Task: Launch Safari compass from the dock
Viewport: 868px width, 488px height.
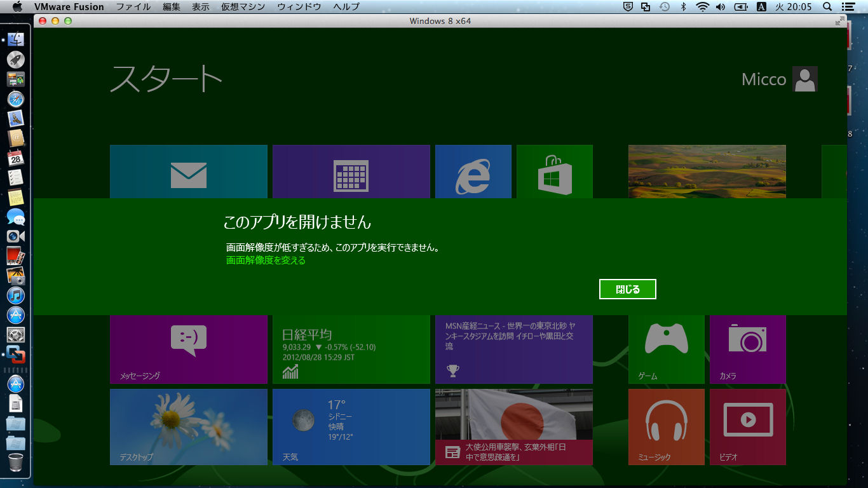Action: (x=16, y=99)
